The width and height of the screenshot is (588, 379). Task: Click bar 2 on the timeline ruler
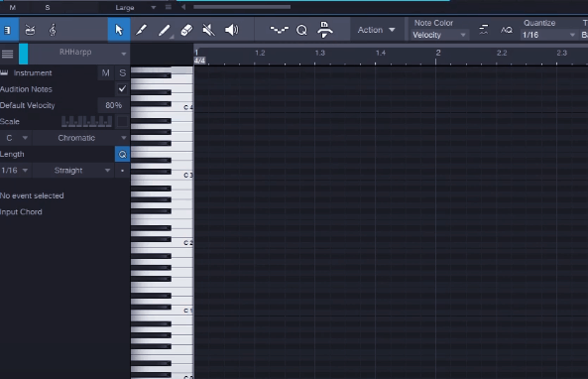point(438,53)
